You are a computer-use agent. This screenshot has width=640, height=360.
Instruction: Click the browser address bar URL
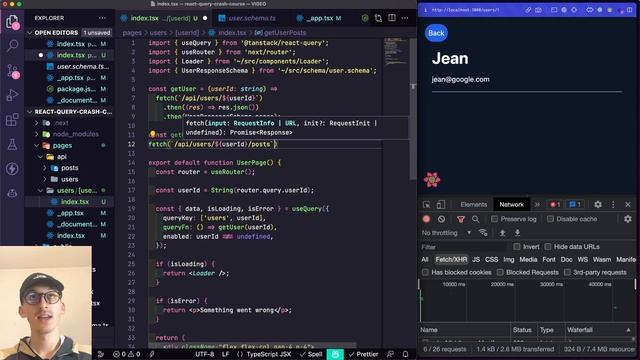click(465, 10)
